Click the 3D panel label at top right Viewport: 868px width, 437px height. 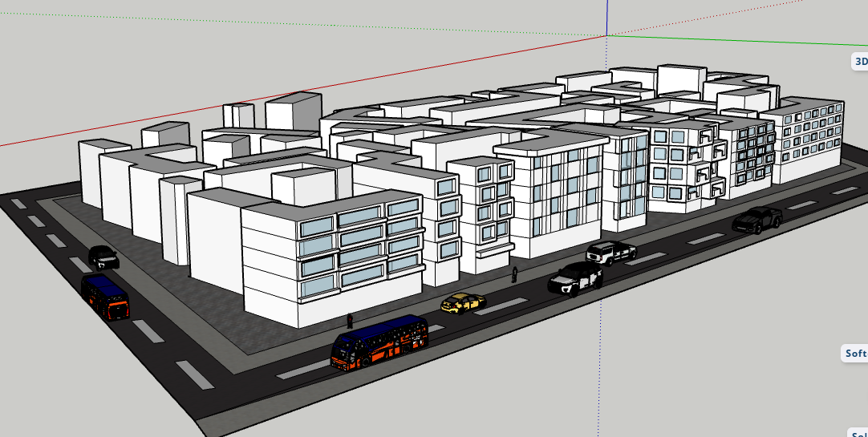click(x=859, y=61)
